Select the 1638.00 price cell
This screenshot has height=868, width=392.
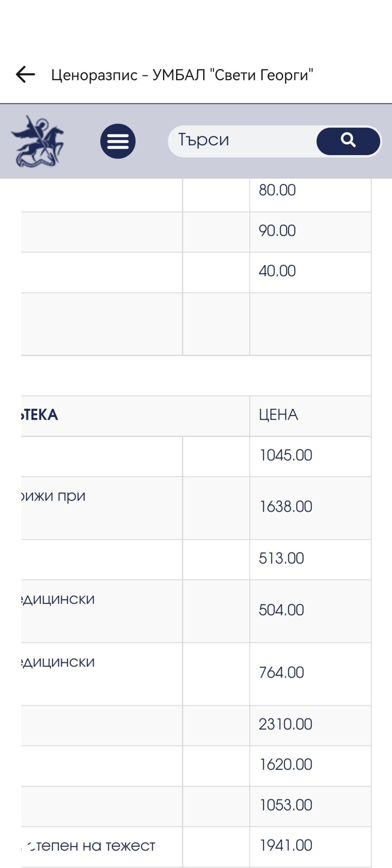(x=310, y=507)
